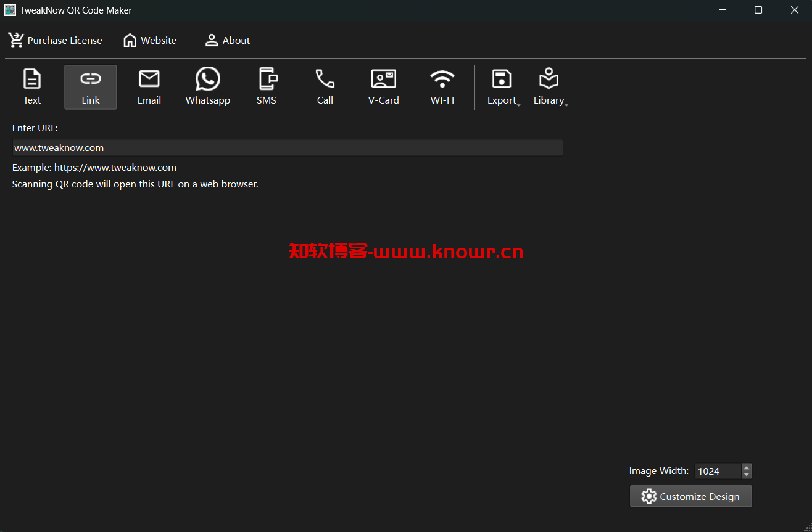The image size is (812, 532).
Task: Open the Website menu item
Action: [150, 41]
